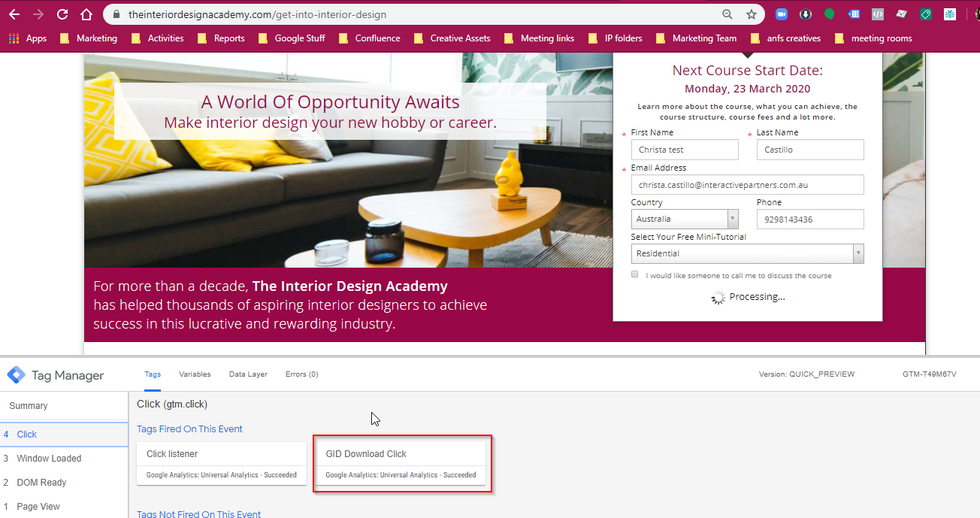Click the Zoom extension camera icon
980x518 pixels.
(x=782, y=14)
